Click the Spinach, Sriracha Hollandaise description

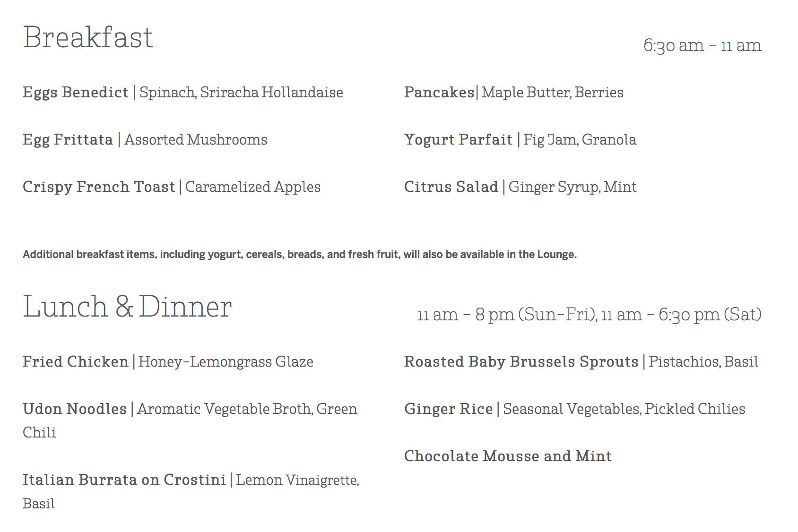241,93
